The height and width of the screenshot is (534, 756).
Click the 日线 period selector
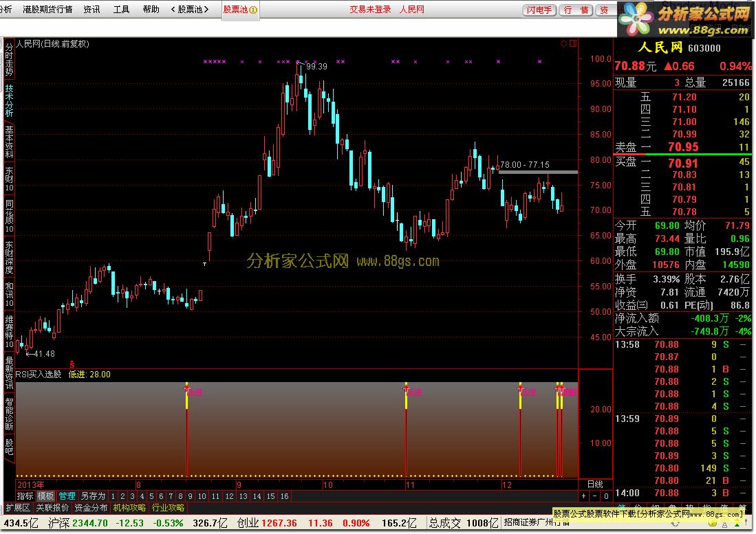[x=595, y=484]
